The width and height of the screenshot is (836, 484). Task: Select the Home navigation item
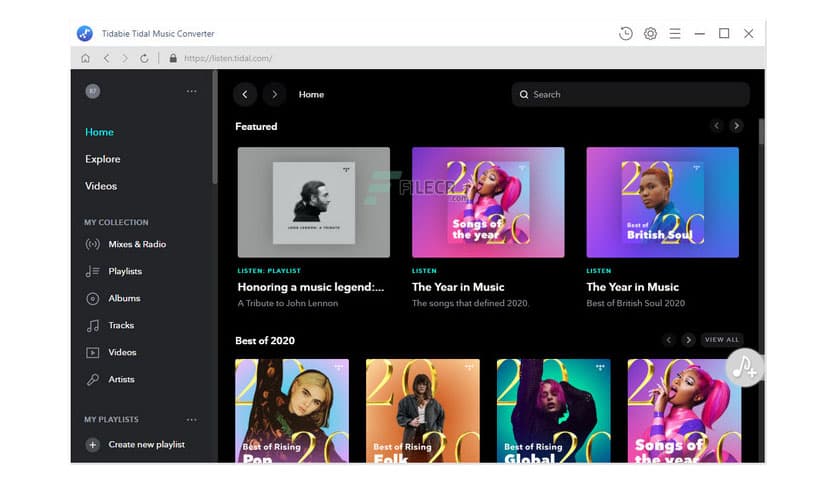coord(99,132)
